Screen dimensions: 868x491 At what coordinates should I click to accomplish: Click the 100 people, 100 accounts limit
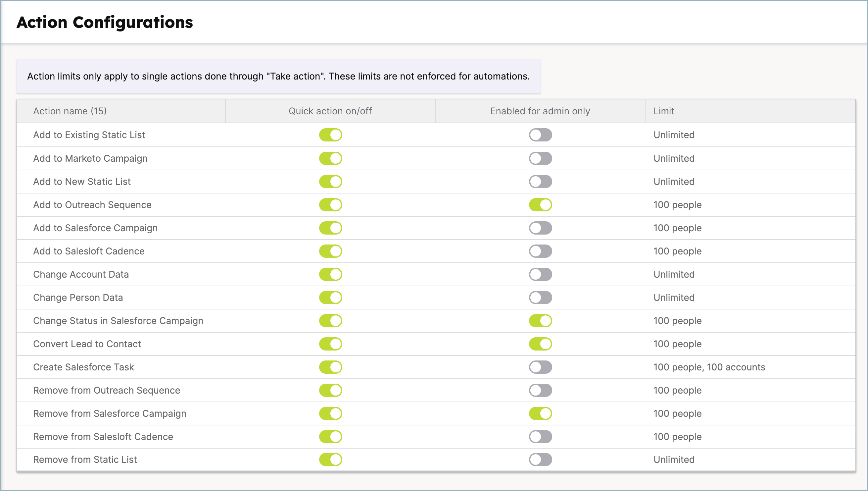pyautogui.click(x=709, y=367)
